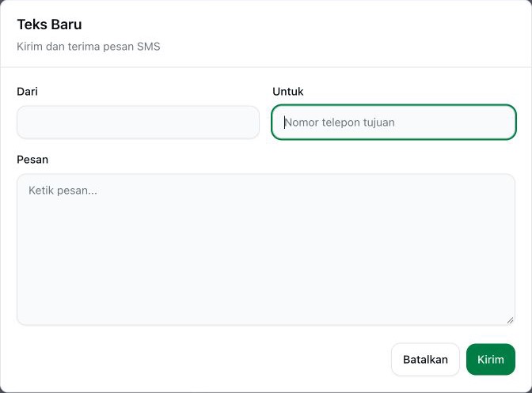Cancel with the Batalkan button
Viewport: 532px width, 393px height.
[425, 360]
